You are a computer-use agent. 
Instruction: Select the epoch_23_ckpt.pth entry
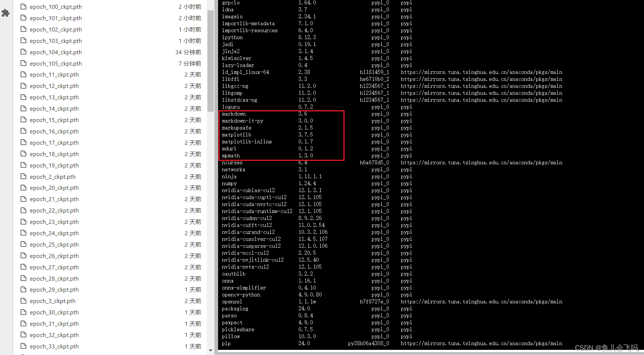54,222
